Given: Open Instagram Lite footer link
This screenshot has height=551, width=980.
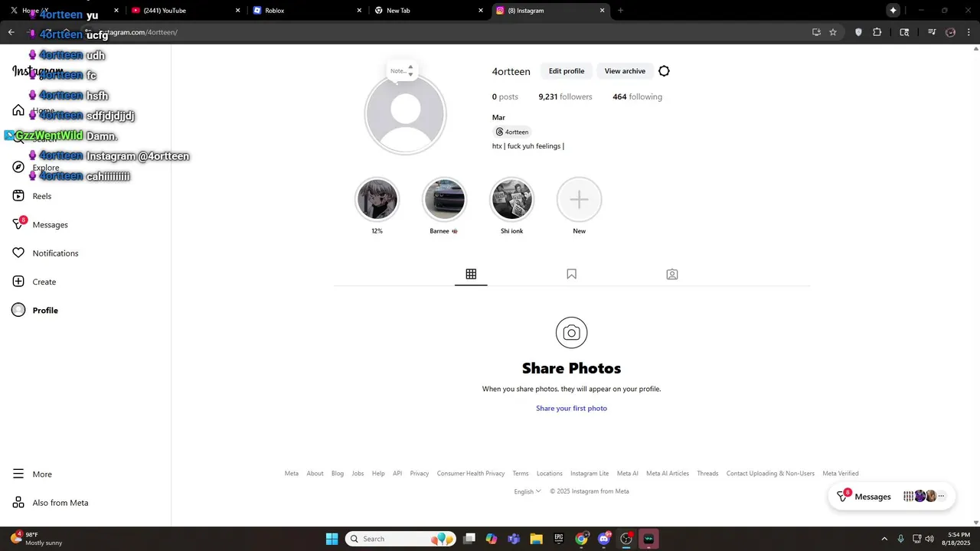Looking at the screenshot, I should point(590,474).
